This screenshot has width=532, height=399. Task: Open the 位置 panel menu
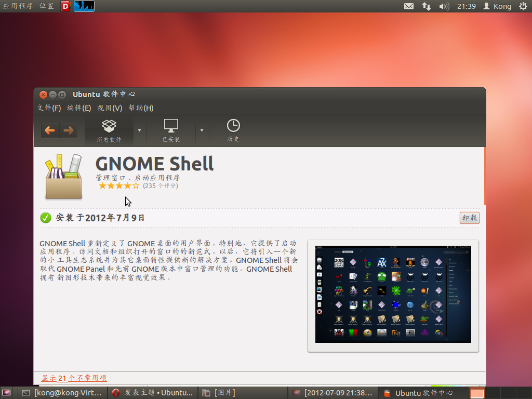click(x=46, y=6)
